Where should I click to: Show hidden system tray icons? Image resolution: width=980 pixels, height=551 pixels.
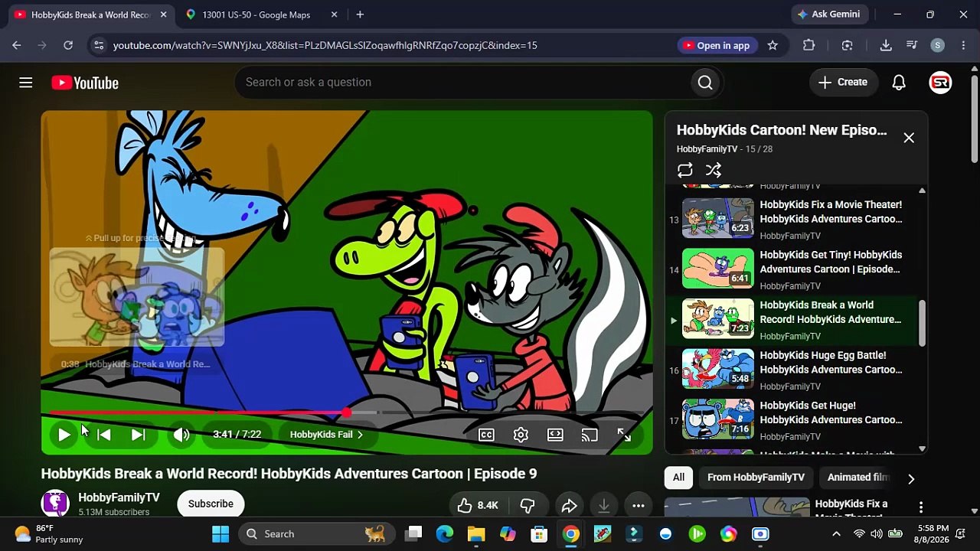836,533
